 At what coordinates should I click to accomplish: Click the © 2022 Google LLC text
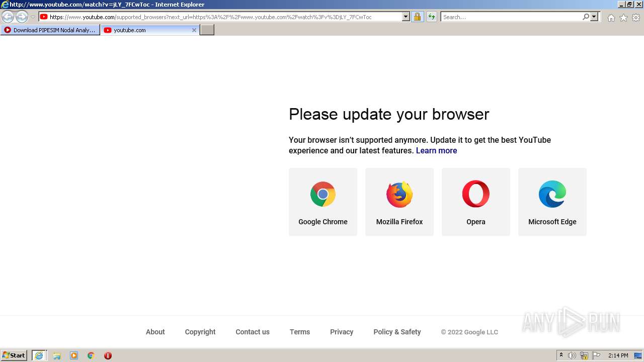pos(469,332)
